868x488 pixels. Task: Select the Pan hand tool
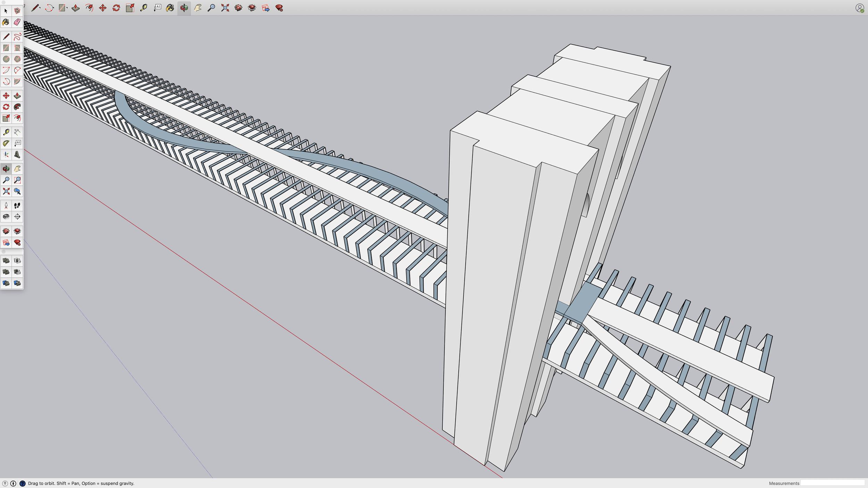point(17,169)
